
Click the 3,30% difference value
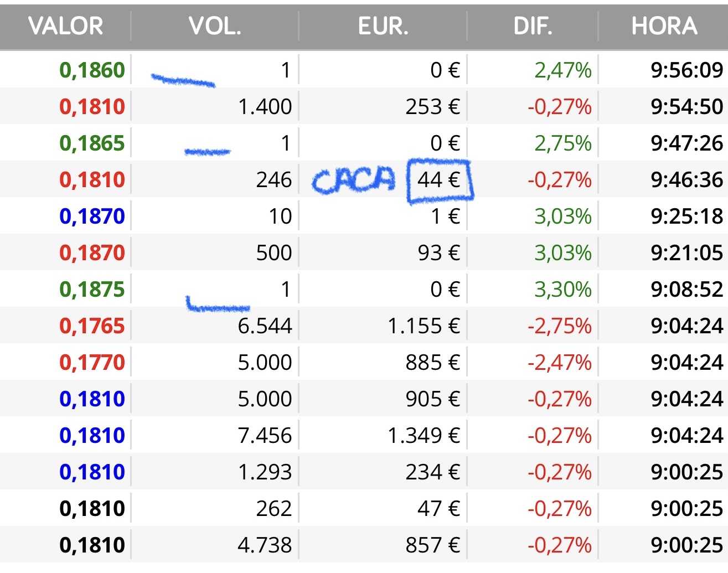pos(563,290)
